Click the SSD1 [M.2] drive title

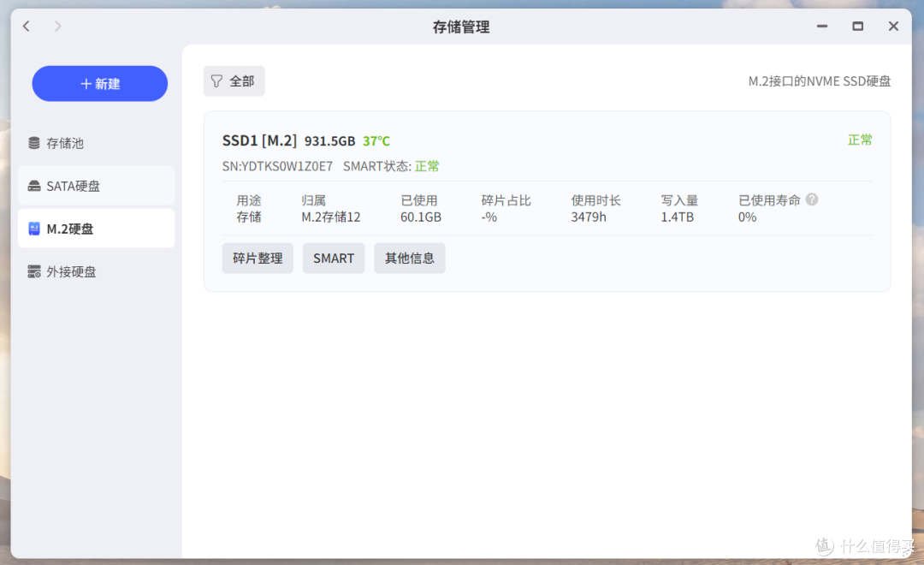pos(259,140)
